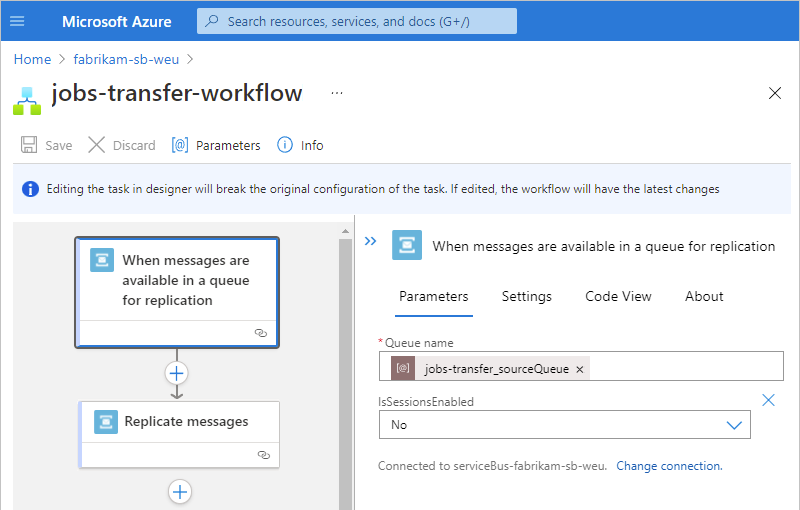Click the Save button label

click(x=59, y=145)
